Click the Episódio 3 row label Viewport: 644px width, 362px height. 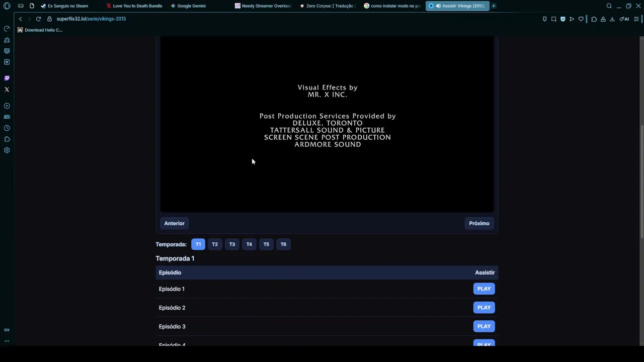[172, 327]
